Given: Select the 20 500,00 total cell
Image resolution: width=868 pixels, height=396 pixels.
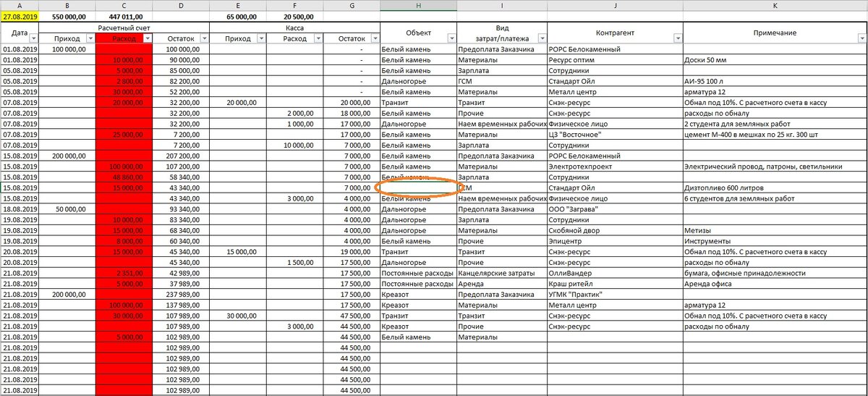Looking at the screenshot, I should click(295, 16).
